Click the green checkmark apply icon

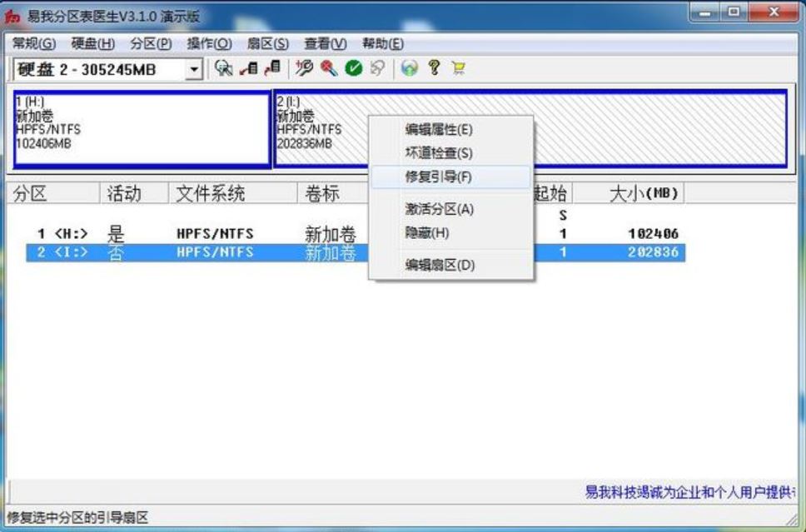[x=354, y=67]
